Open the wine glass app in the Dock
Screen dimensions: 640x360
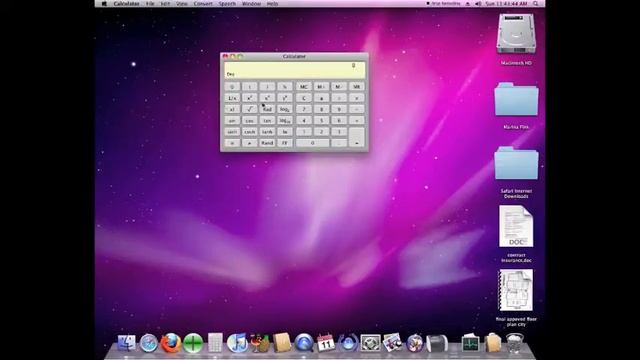[x=260, y=342]
